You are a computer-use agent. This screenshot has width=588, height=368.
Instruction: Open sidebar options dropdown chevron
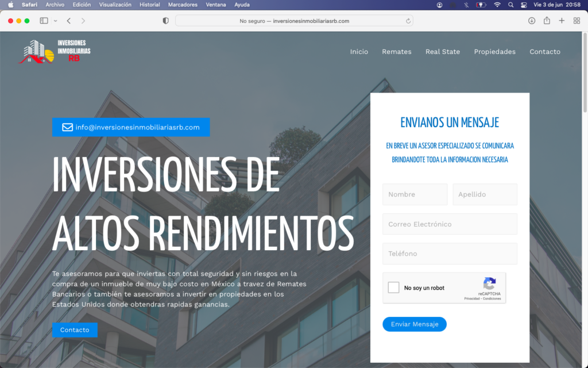56,21
